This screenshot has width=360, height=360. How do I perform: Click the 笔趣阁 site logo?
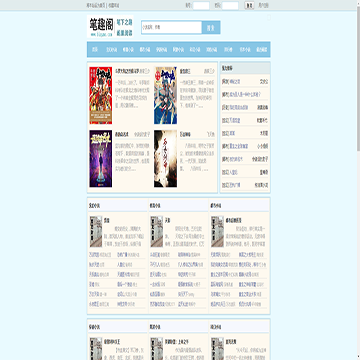click(x=110, y=26)
